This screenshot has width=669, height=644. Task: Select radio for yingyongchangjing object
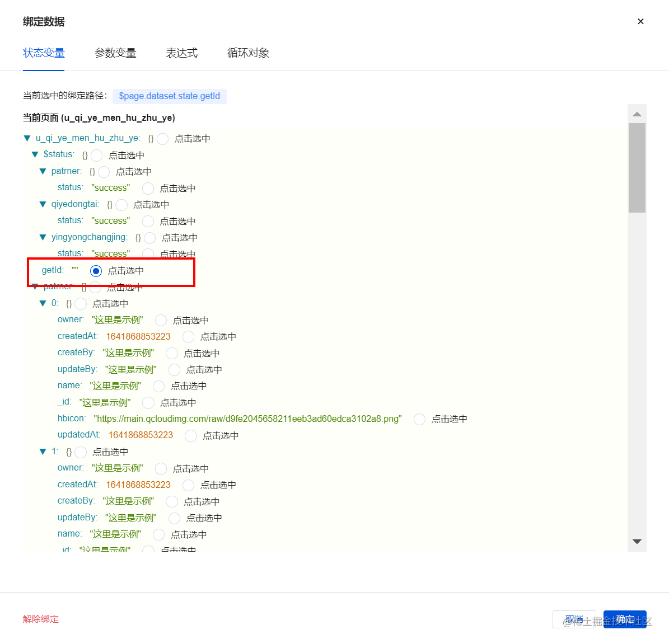pos(150,238)
